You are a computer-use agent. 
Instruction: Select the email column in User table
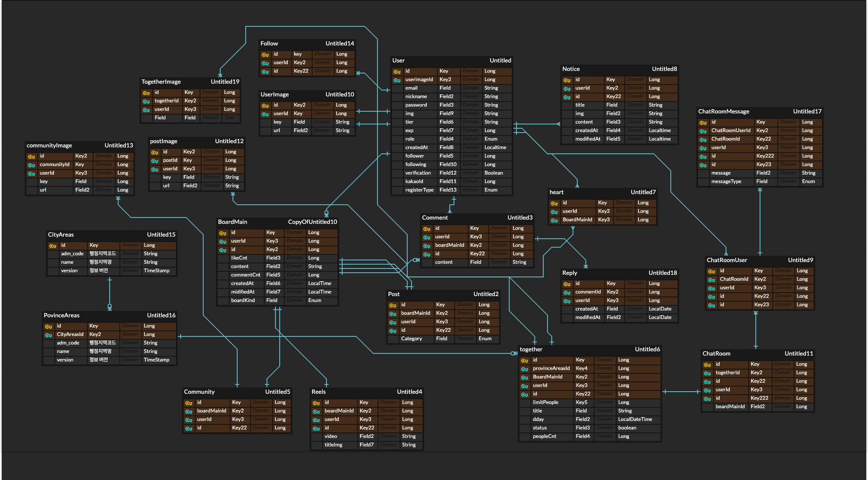[x=411, y=88]
